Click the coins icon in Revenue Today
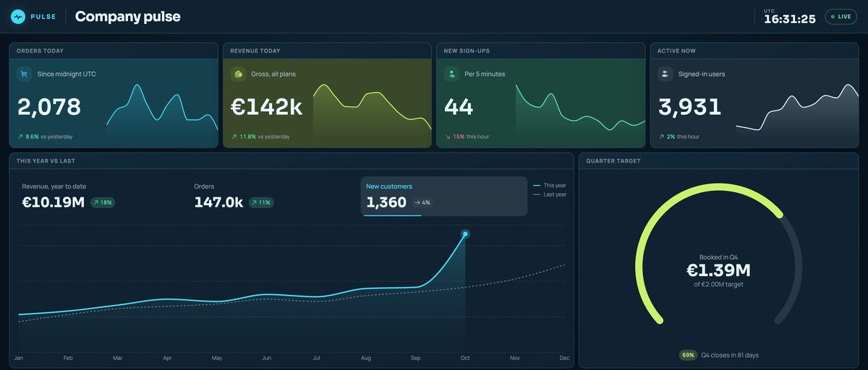 [237, 74]
